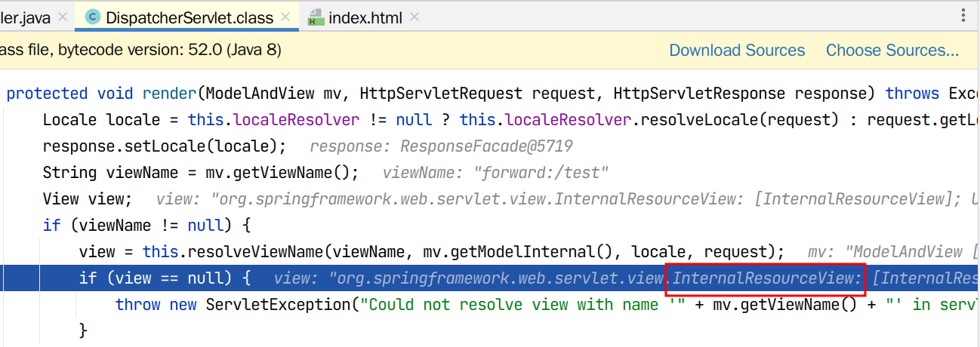Click the bytecode version 52.0 (Java 8) notice
Viewport: 980px width, 347px height.
[x=140, y=51]
